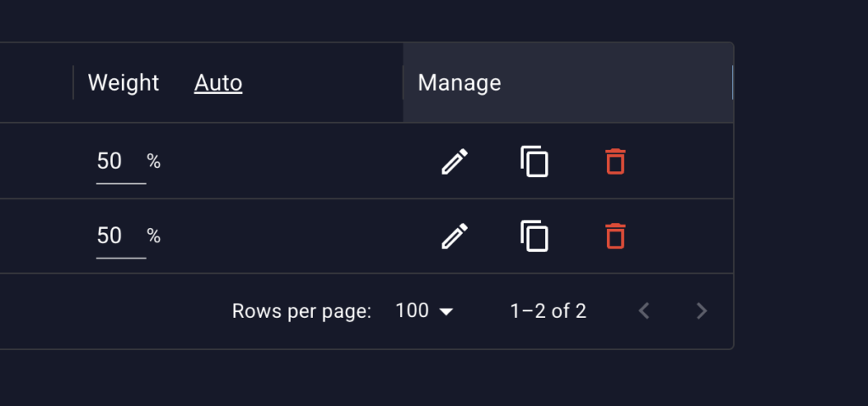Go to the next page chevron
868x406 pixels.
(701, 311)
